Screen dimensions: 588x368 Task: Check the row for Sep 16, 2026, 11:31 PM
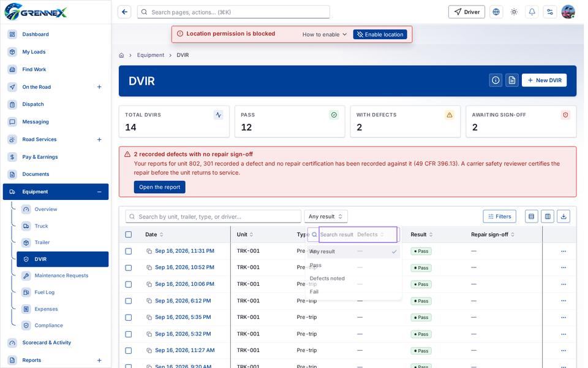click(129, 251)
